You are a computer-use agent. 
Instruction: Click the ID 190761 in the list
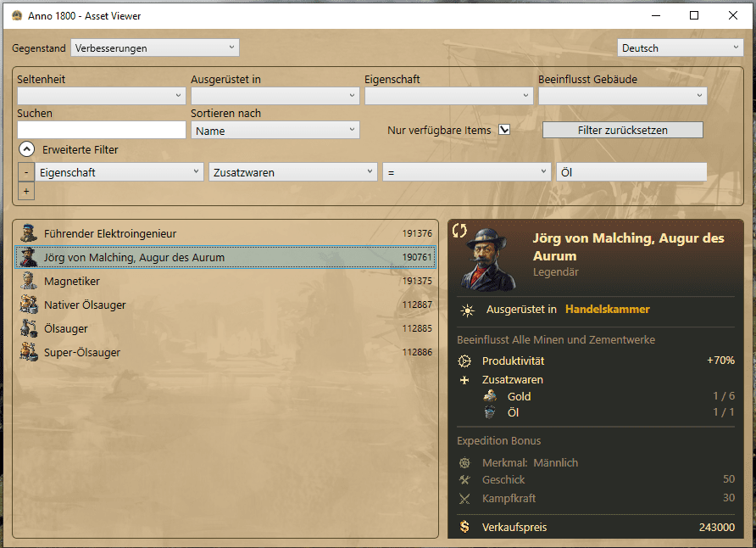pos(417,257)
